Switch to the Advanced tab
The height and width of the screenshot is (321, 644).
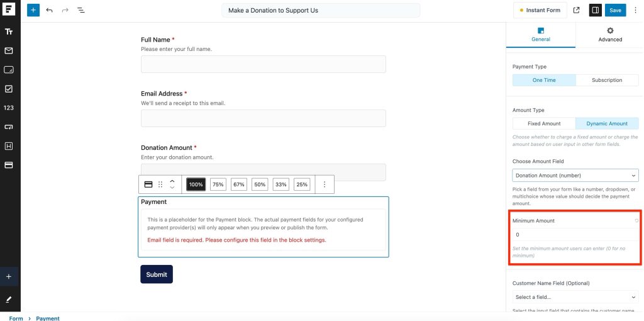(x=609, y=35)
